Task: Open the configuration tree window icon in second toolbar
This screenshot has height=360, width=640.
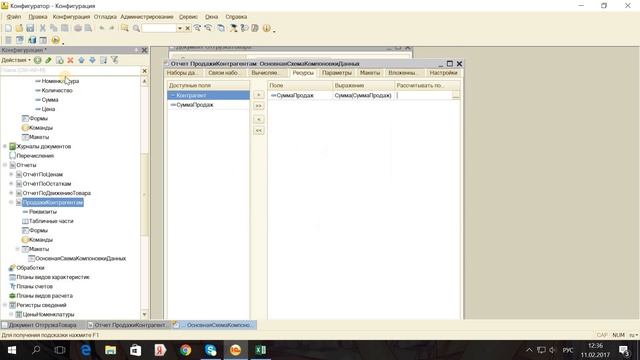Action: pyautogui.click(x=20, y=40)
